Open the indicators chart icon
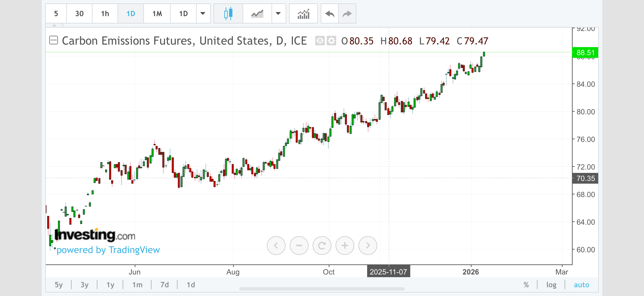The width and height of the screenshot is (644, 296). pyautogui.click(x=303, y=14)
